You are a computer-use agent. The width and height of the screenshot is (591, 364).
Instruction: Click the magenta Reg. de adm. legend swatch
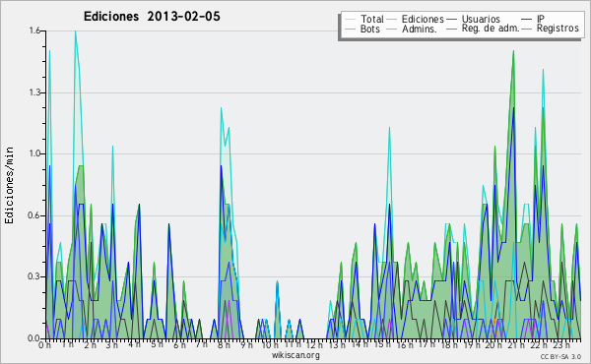[451, 29]
